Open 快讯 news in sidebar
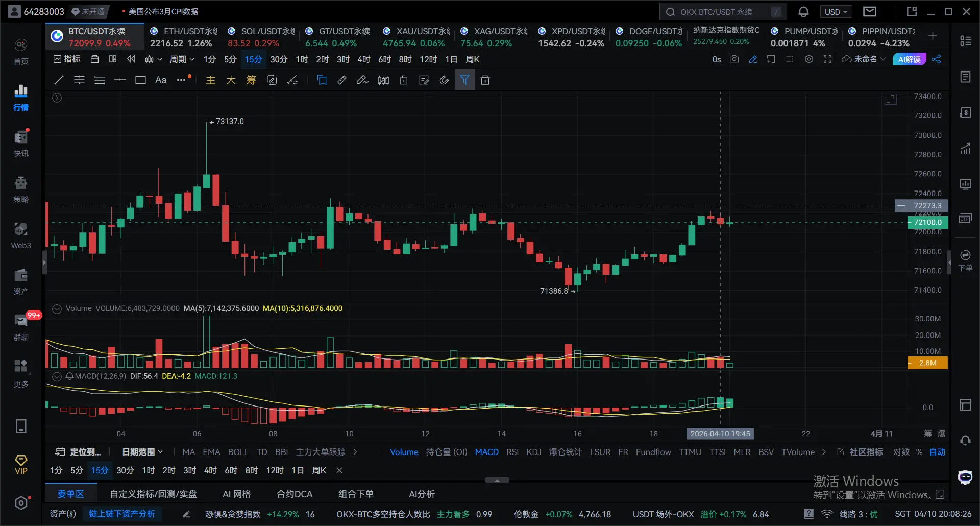Screen dimensions: 980x526 tap(21, 144)
